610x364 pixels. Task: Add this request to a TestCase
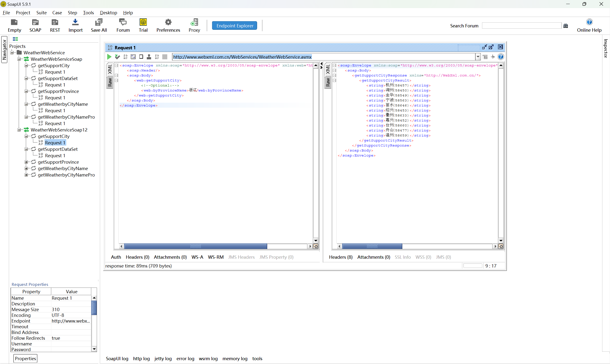(117, 57)
